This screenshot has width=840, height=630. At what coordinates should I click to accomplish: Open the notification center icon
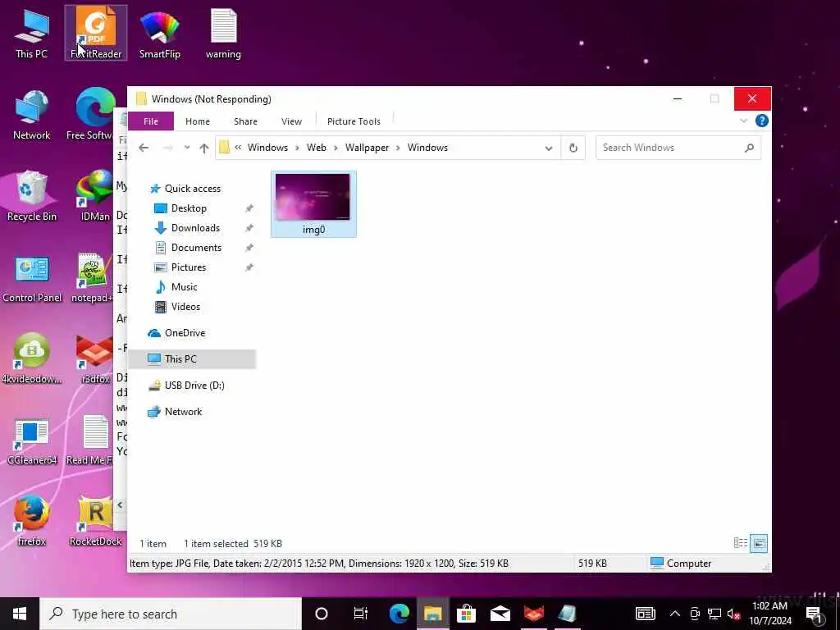pyautogui.click(x=815, y=614)
